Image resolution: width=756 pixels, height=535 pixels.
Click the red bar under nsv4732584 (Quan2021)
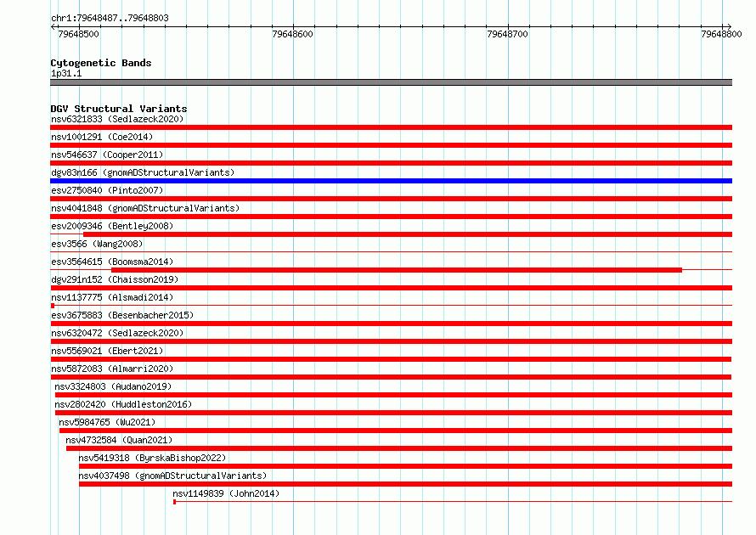click(x=399, y=448)
